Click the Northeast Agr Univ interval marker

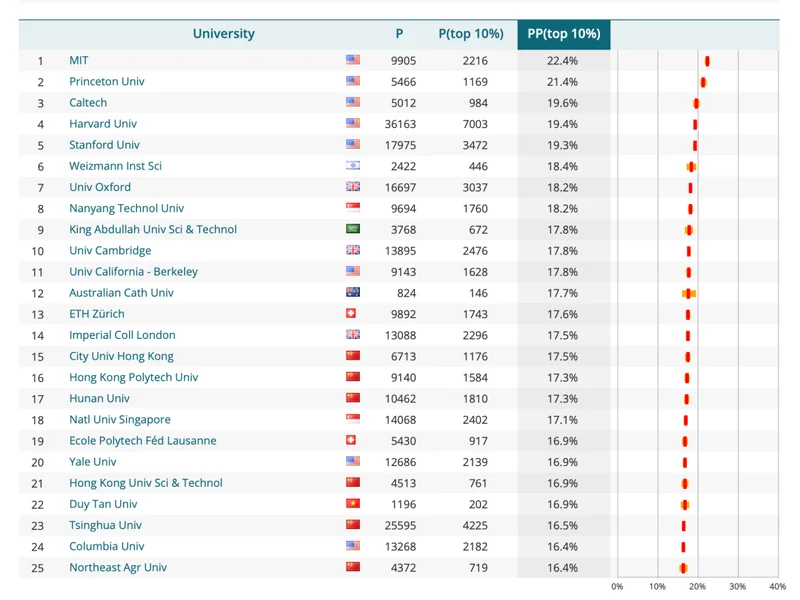click(x=683, y=568)
